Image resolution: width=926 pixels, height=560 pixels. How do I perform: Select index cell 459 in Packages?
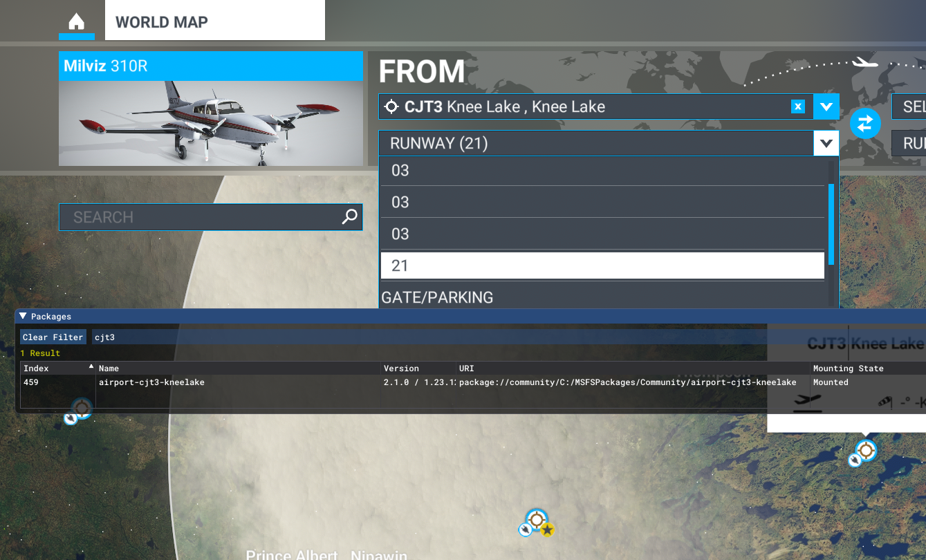pyautogui.click(x=31, y=382)
